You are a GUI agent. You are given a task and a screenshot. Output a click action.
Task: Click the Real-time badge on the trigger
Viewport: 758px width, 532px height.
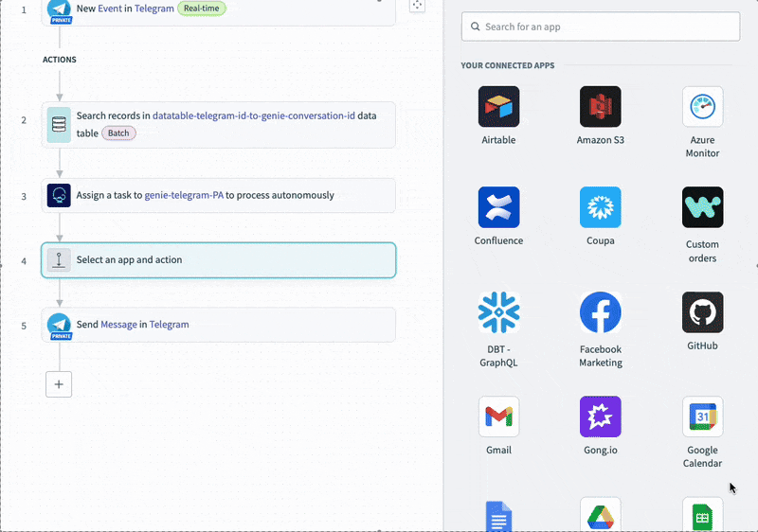201,9
